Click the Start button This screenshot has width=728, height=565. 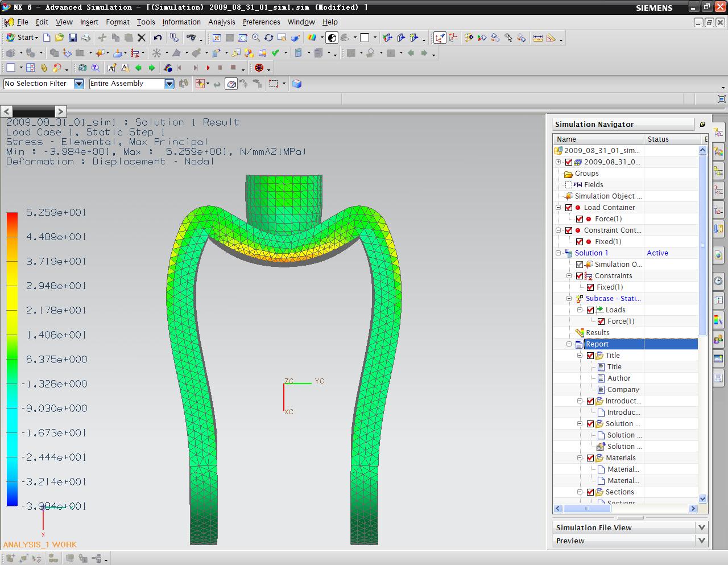pyautogui.click(x=22, y=38)
